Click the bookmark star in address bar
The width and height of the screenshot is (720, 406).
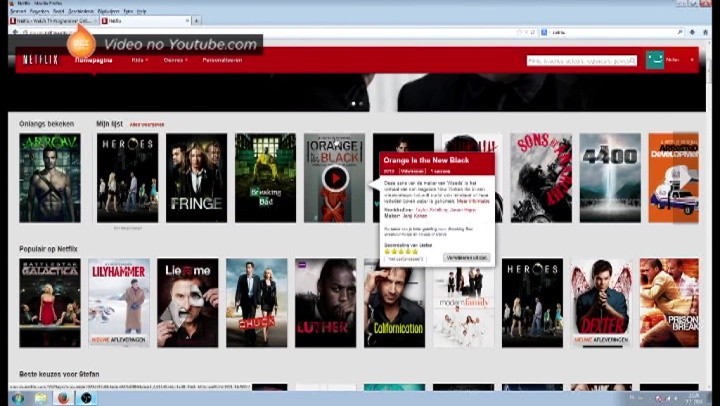pyautogui.click(x=519, y=32)
